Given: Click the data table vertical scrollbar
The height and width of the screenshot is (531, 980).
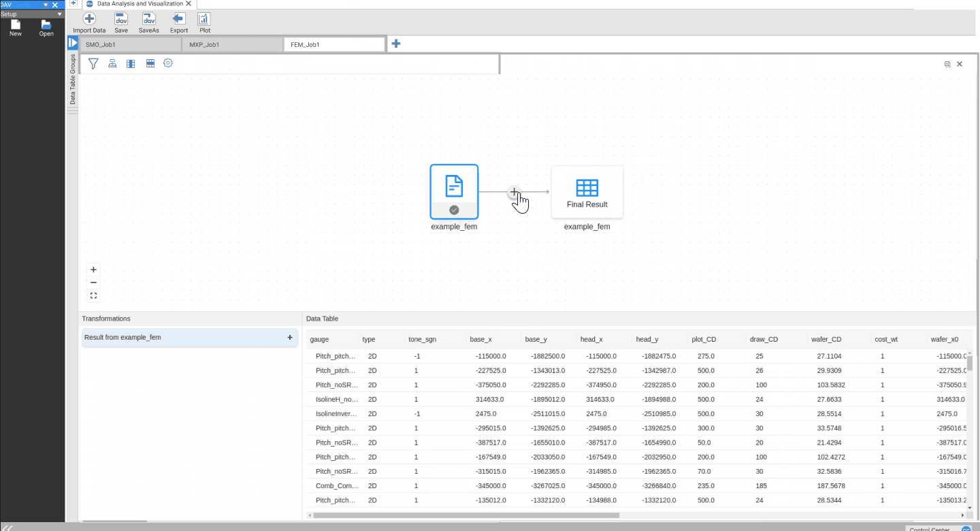Looking at the screenshot, I should coord(970,364).
